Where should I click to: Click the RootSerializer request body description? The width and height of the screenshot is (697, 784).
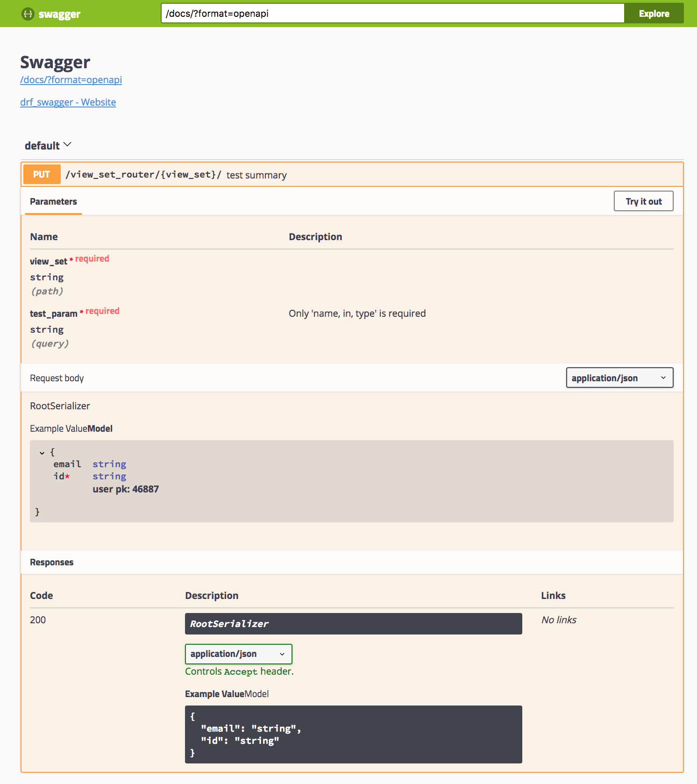coord(60,406)
